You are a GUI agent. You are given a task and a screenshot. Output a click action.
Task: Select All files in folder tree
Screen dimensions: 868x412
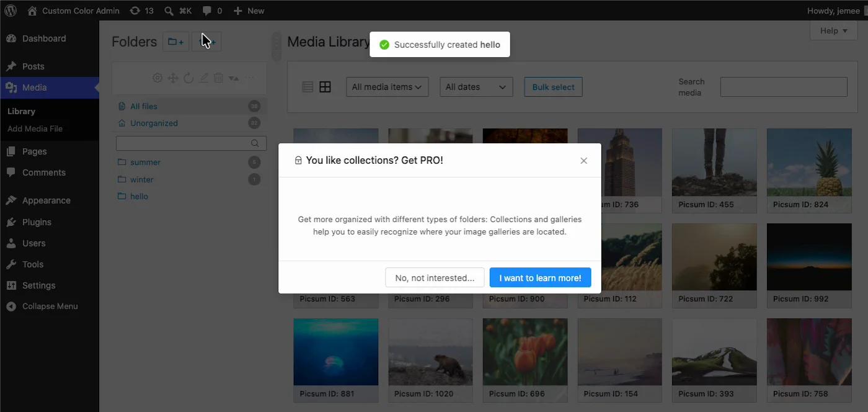coord(190,106)
